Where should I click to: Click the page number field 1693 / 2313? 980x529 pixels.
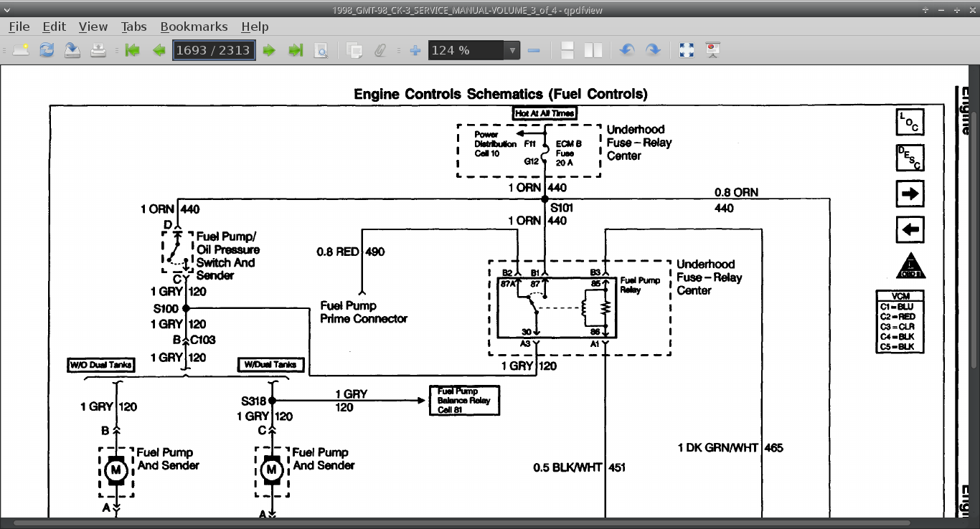pos(214,50)
